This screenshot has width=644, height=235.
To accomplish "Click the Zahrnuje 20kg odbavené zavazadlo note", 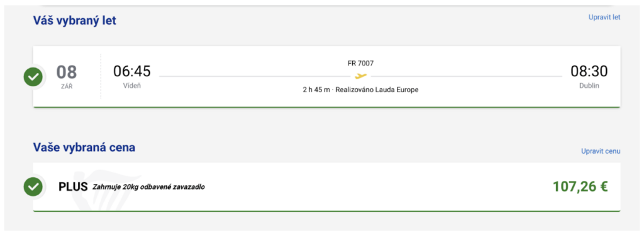I will (148, 187).
